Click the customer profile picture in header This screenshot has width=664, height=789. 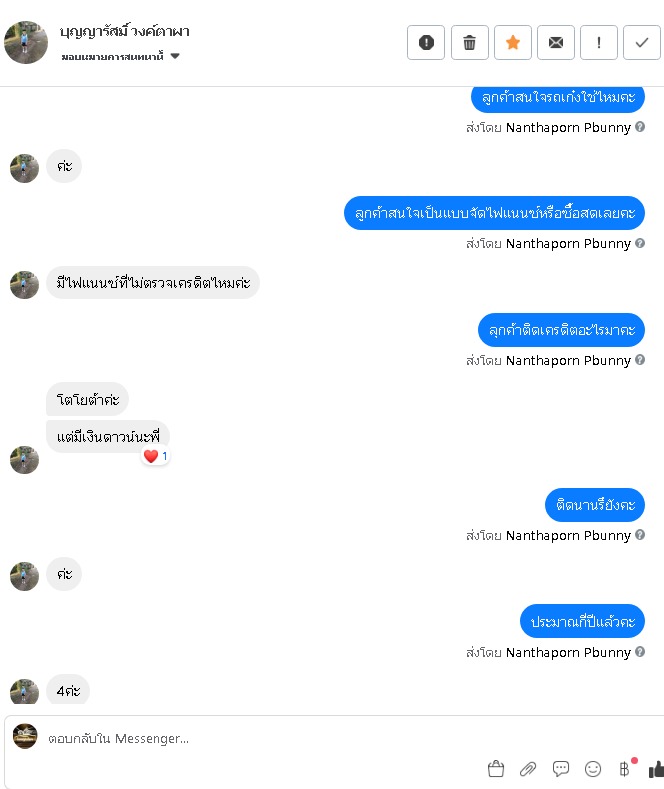pos(26,42)
